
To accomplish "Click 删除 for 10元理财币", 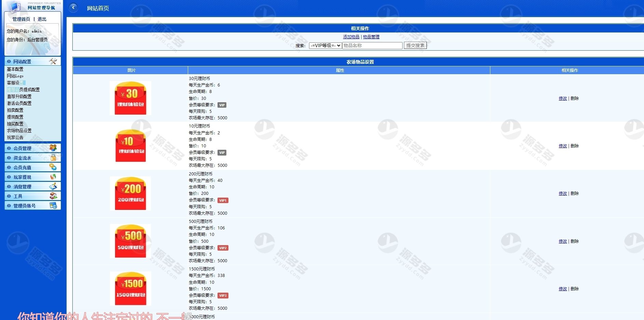I will pos(575,146).
